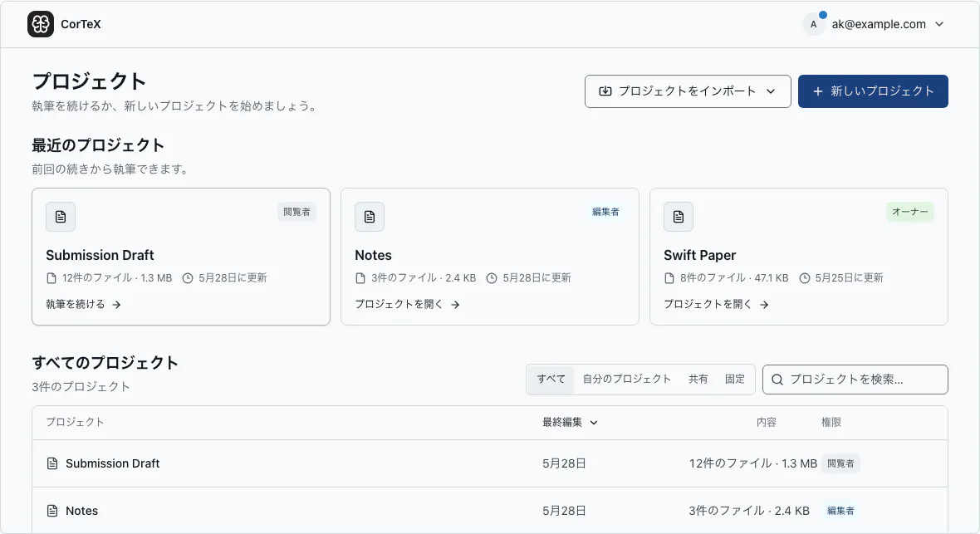Click small file icon on Submission Draft card meta
Screen dimensions: 980x534
click(51, 278)
